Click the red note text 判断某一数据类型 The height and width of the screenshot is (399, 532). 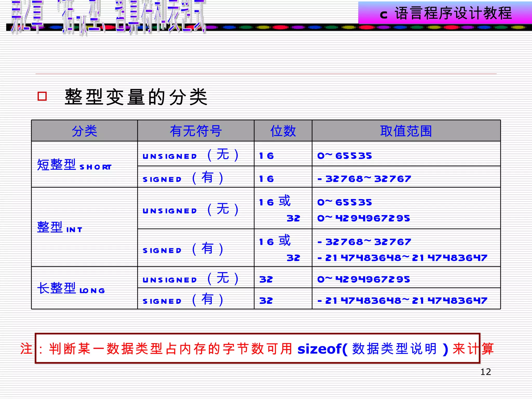(x=106, y=349)
